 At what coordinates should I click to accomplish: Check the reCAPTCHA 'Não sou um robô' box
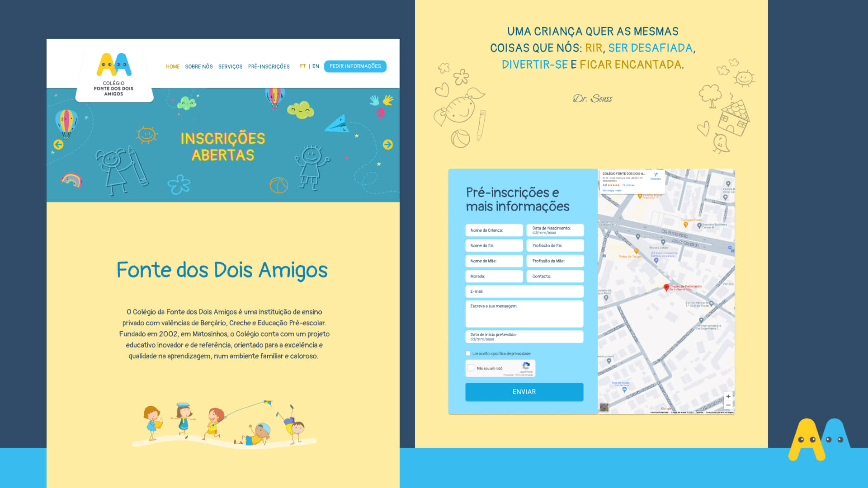471,368
